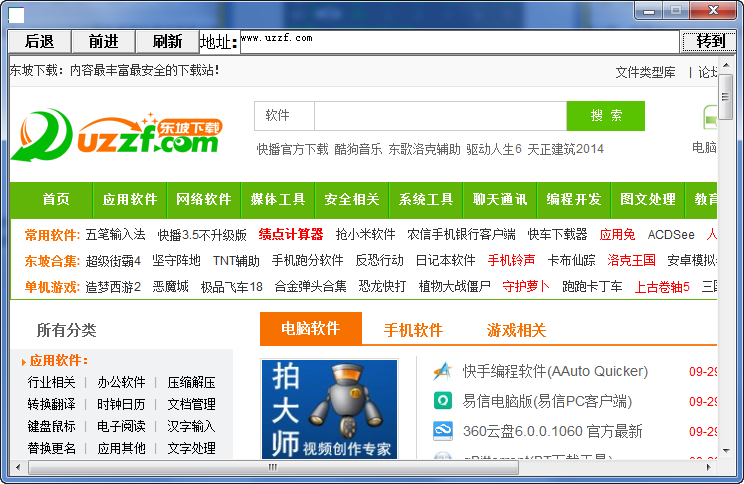
Task: Open the TNT辅助 link
Action: (x=236, y=261)
